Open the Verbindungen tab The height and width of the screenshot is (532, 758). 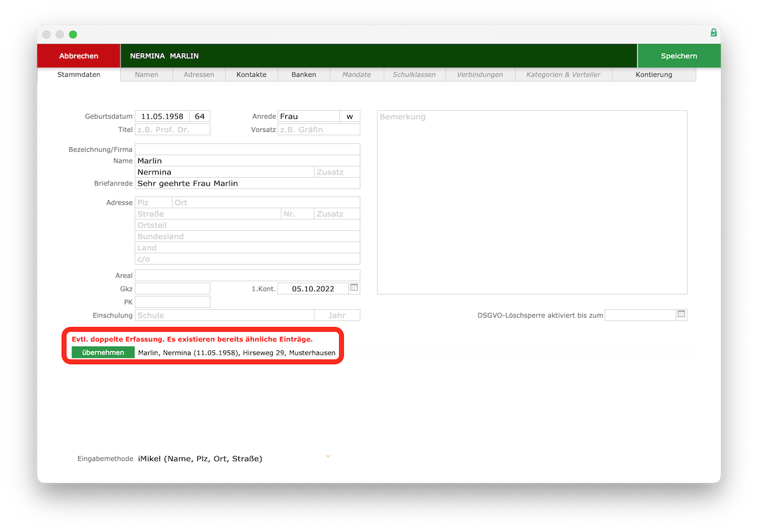point(479,74)
